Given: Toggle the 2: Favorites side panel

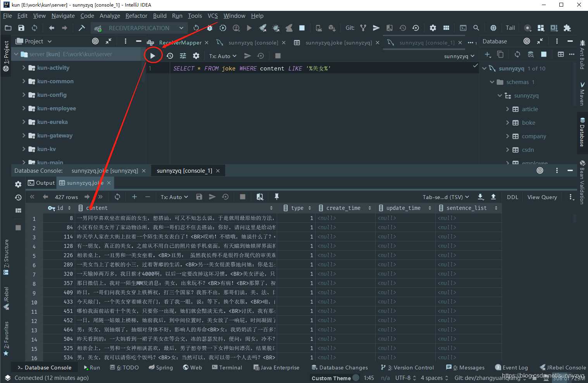Looking at the screenshot, I should [x=6, y=339].
